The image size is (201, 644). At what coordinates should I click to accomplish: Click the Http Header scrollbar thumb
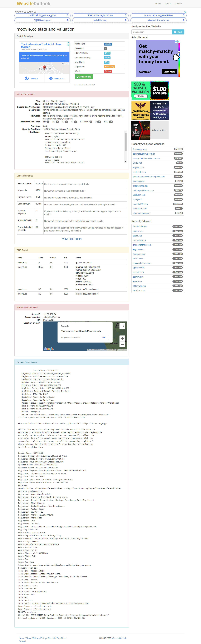[x=126, y=142]
